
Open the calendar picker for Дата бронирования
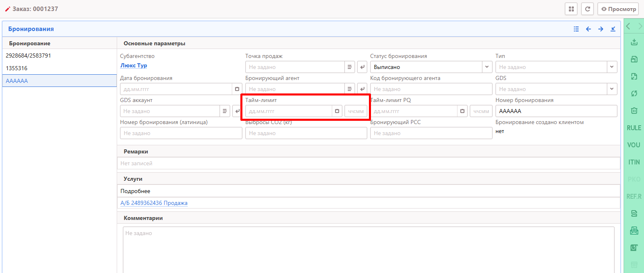(237, 89)
